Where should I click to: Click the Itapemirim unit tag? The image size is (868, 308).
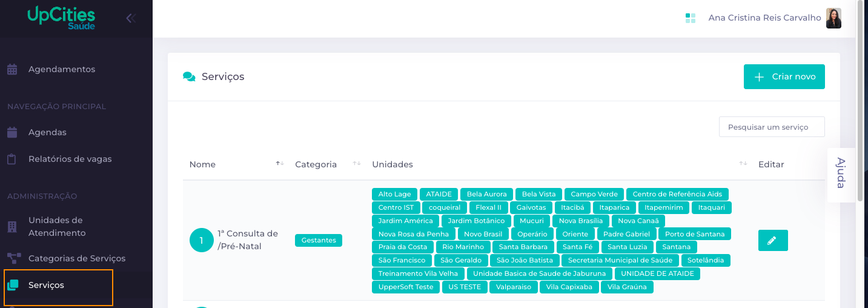(664, 207)
